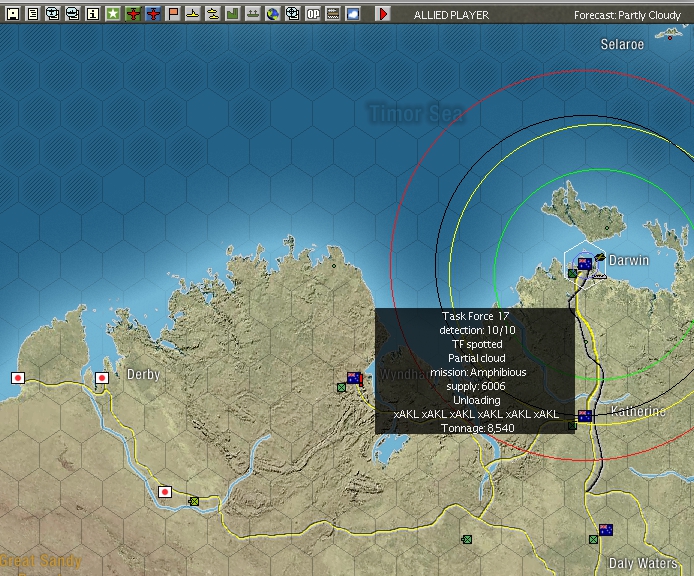Click the Timor Sea label
694x576 pixels.
pyautogui.click(x=416, y=113)
